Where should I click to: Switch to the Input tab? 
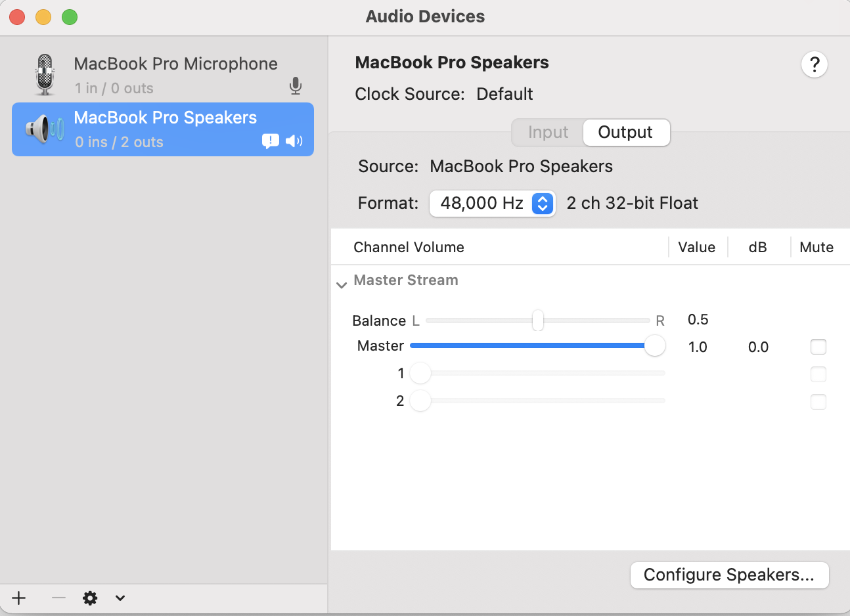click(548, 133)
